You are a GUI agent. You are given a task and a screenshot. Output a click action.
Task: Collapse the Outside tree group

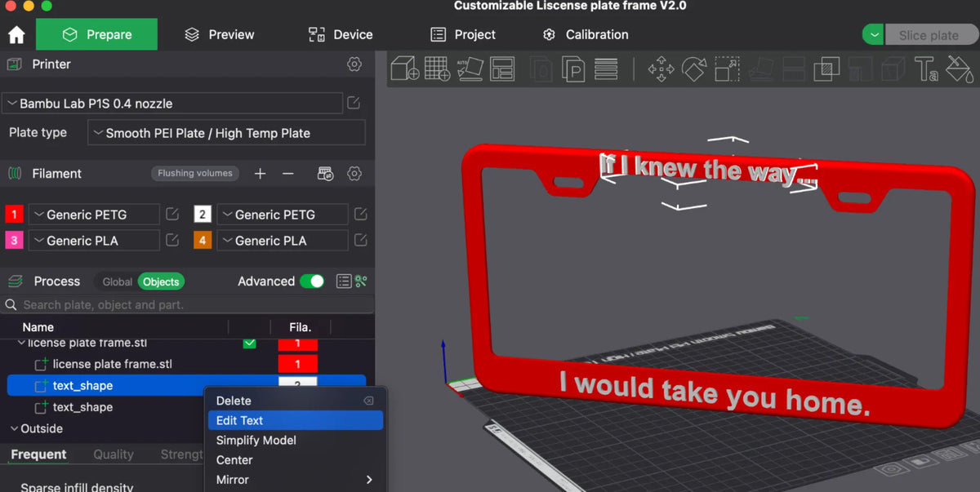click(14, 428)
